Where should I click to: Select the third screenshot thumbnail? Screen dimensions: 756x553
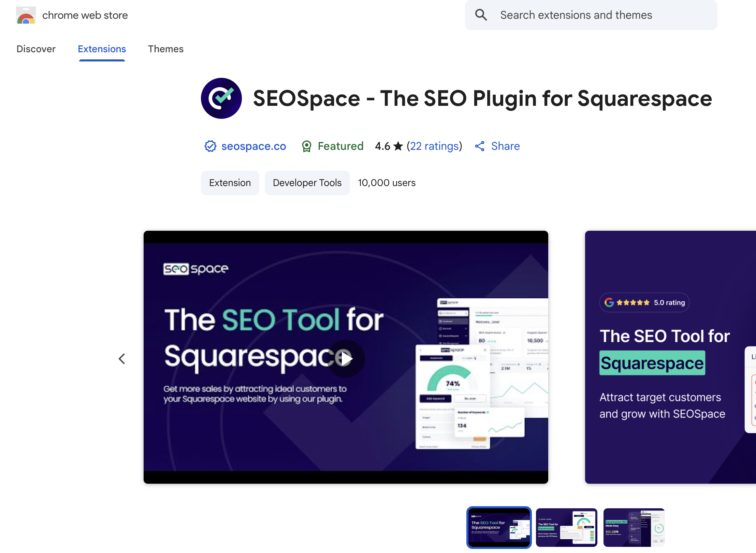(634, 527)
